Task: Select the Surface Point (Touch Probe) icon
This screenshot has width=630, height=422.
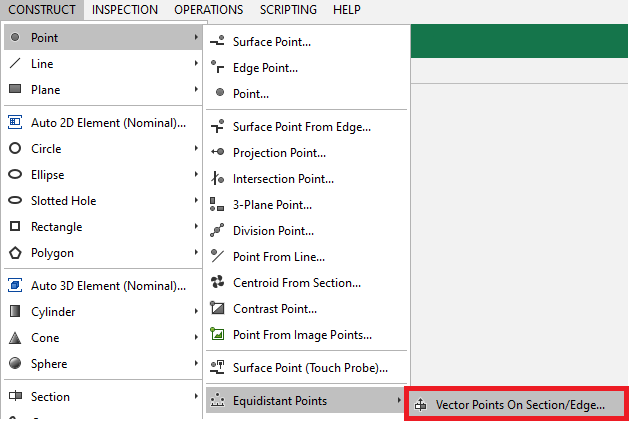Action: pos(218,368)
